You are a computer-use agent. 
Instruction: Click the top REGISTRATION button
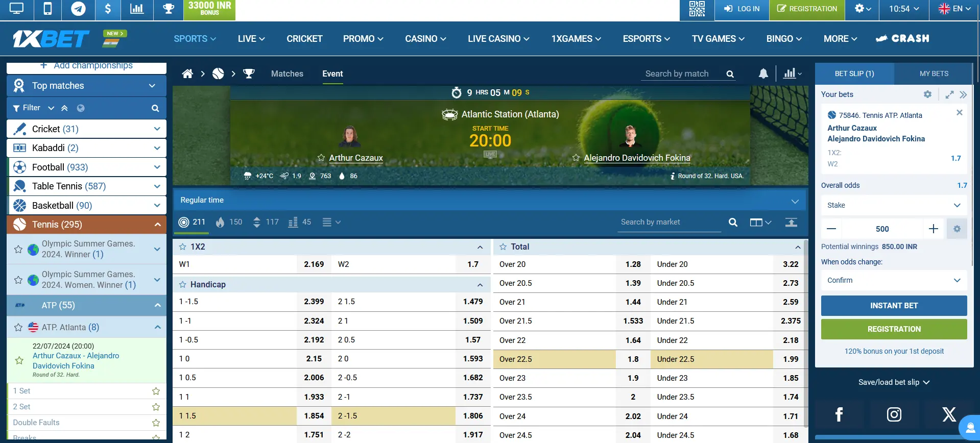807,9
